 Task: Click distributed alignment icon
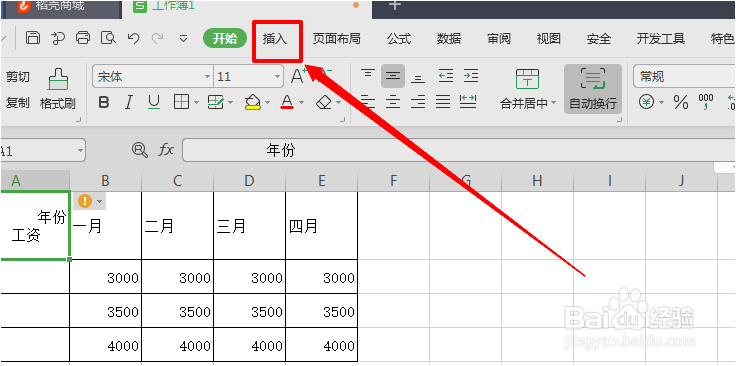tap(468, 101)
